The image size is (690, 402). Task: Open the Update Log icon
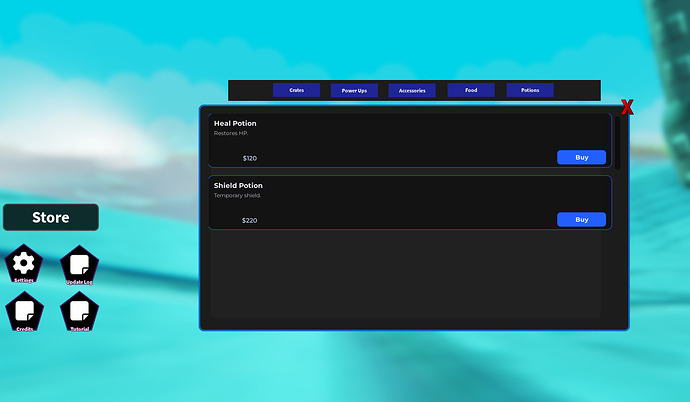point(80,265)
